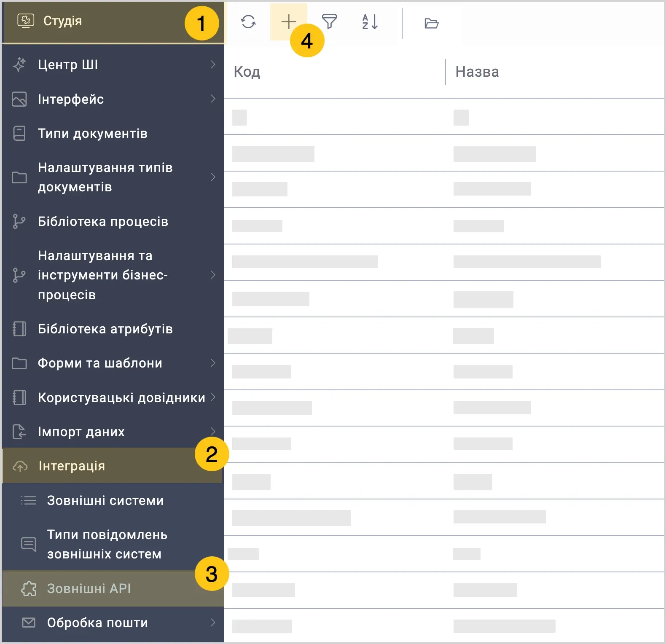Click the sparkle icon beside Центр ШІ
Viewport: 666px width, 644px height.
coord(19,64)
